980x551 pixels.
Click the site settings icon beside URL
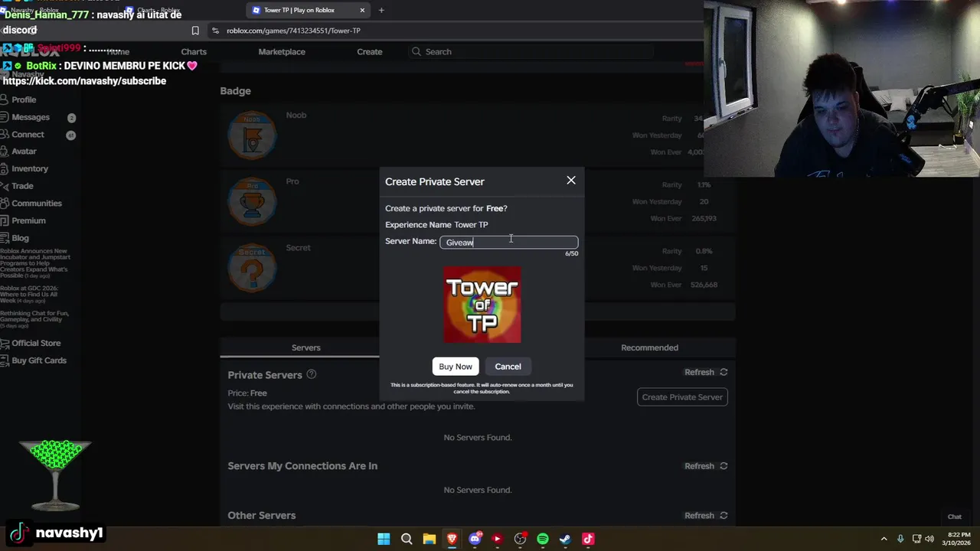216,31
